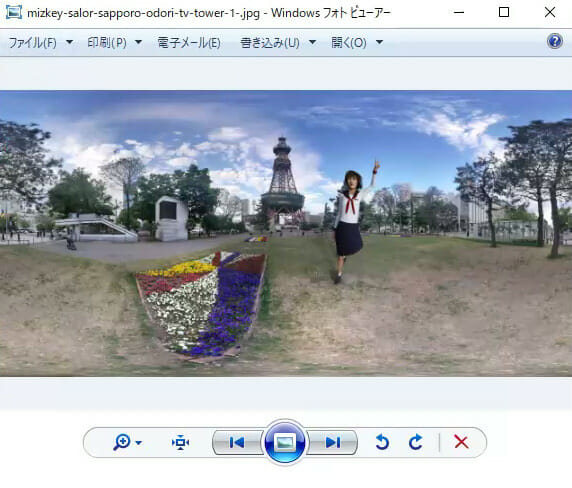Expand the 印刷(P) dropdown arrow

pos(139,42)
